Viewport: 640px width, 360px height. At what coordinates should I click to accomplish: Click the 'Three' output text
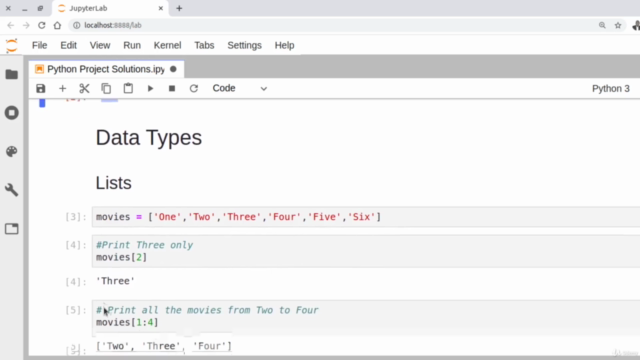[x=115, y=281]
